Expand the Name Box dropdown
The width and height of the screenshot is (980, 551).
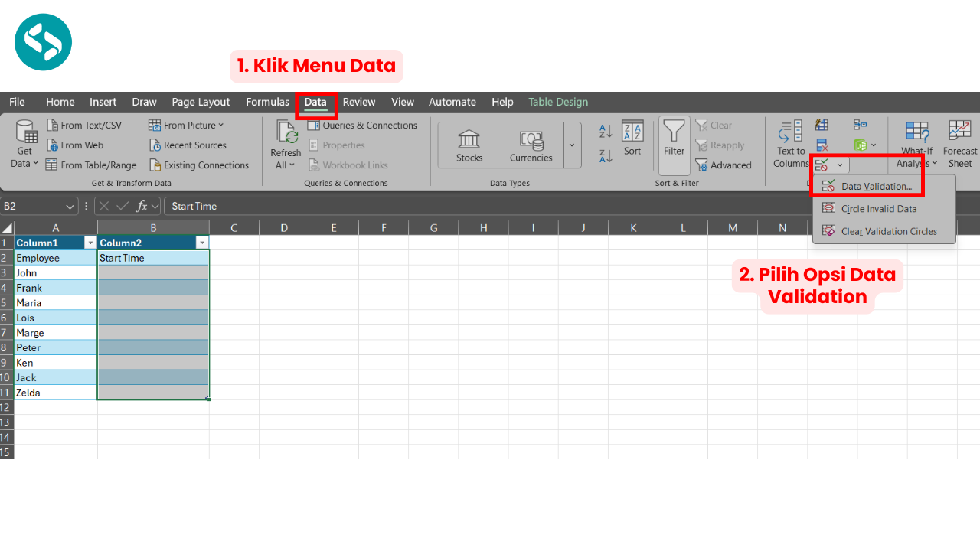click(68, 206)
